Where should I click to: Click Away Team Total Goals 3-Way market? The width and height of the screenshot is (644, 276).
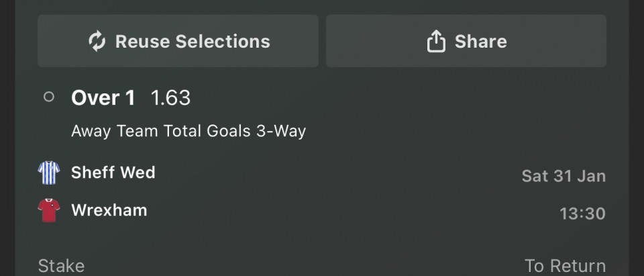pyautogui.click(x=189, y=131)
